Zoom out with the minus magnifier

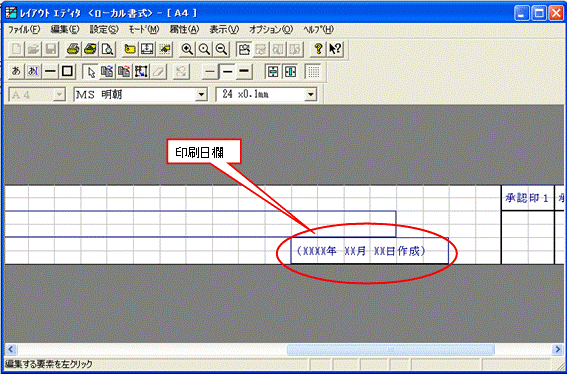pos(222,49)
